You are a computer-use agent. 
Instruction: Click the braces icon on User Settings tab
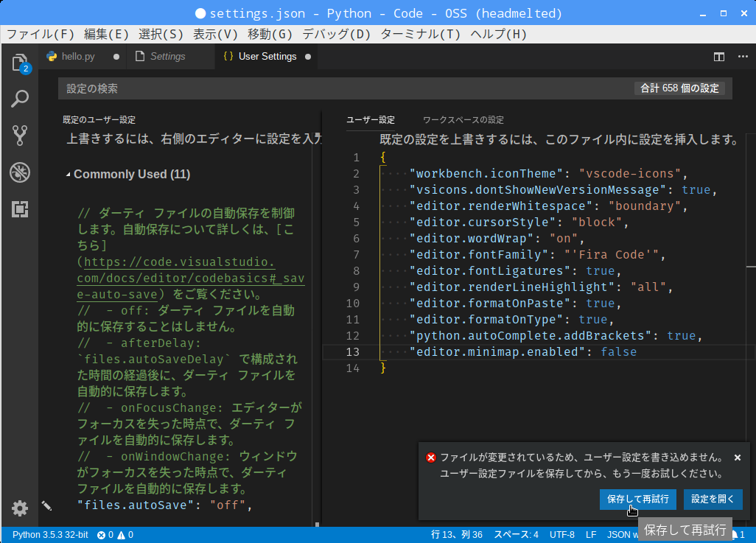tap(228, 57)
